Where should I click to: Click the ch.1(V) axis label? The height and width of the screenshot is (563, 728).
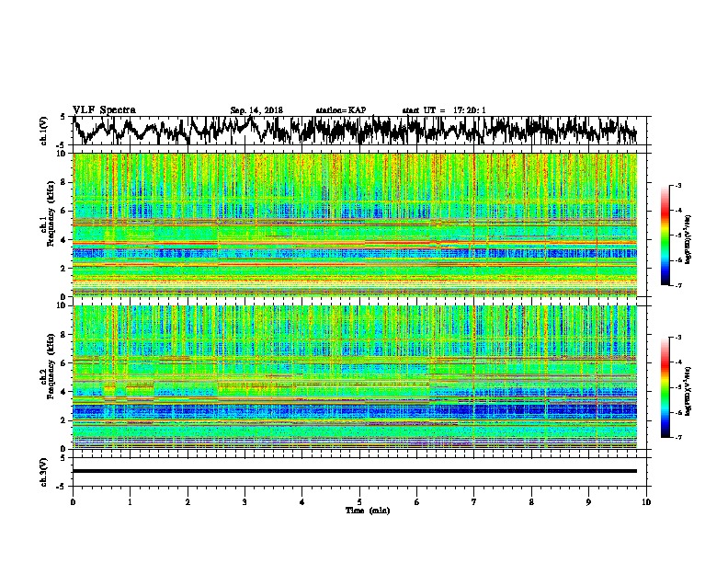point(44,131)
